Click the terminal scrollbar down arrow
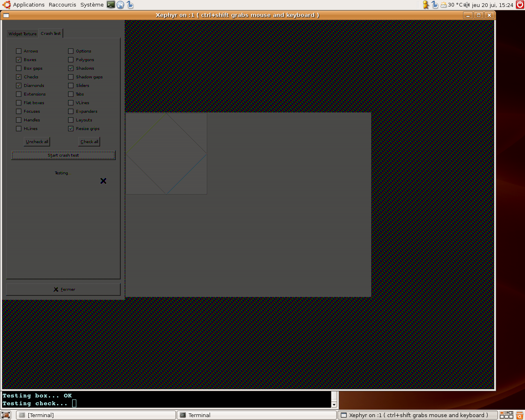Viewport: 525px width, 420px height. [x=334, y=404]
